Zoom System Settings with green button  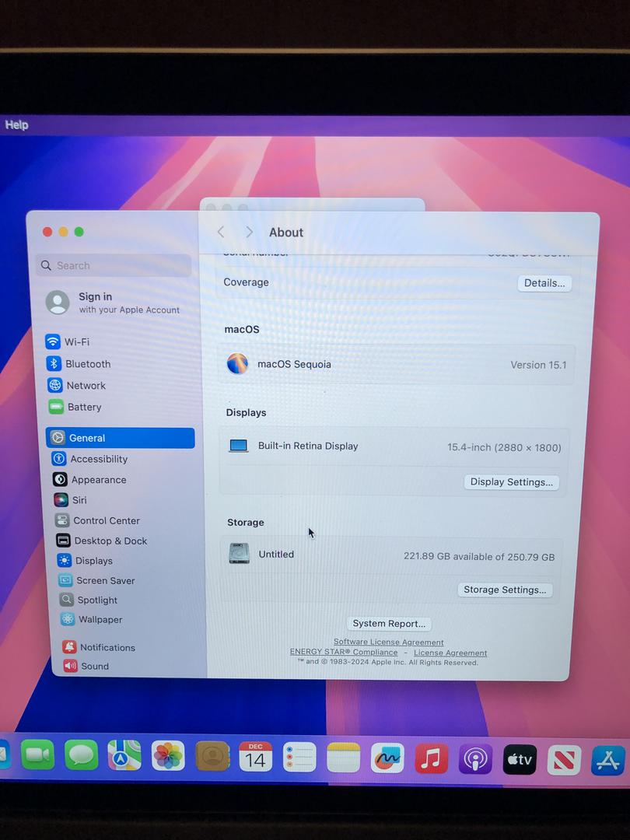(79, 232)
